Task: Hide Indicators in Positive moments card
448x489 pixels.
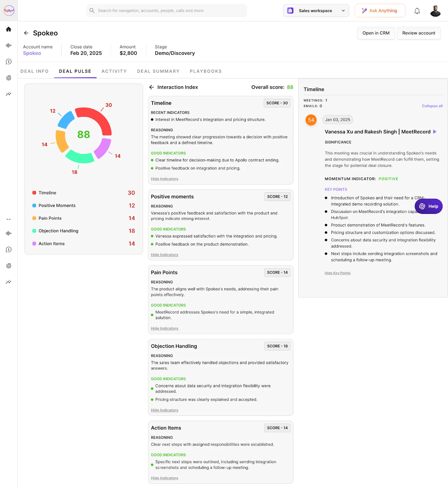Action: click(165, 255)
